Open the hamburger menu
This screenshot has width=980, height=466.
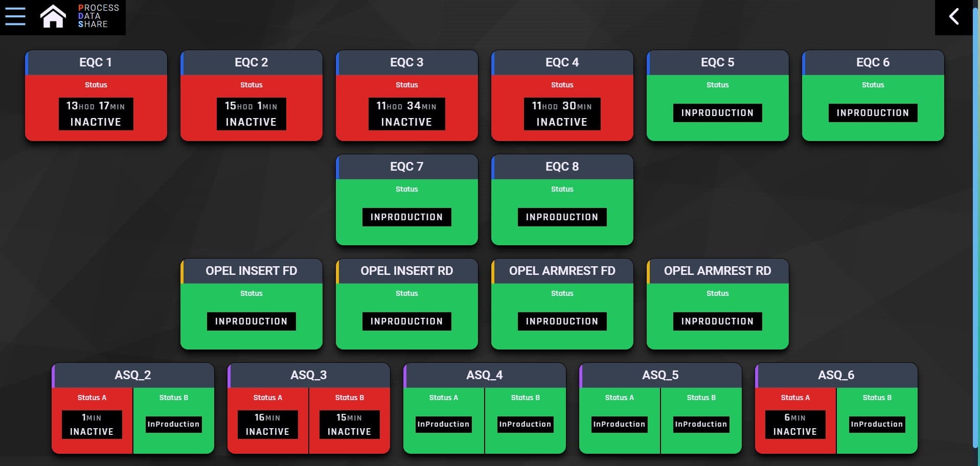click(x=15, y=16)
